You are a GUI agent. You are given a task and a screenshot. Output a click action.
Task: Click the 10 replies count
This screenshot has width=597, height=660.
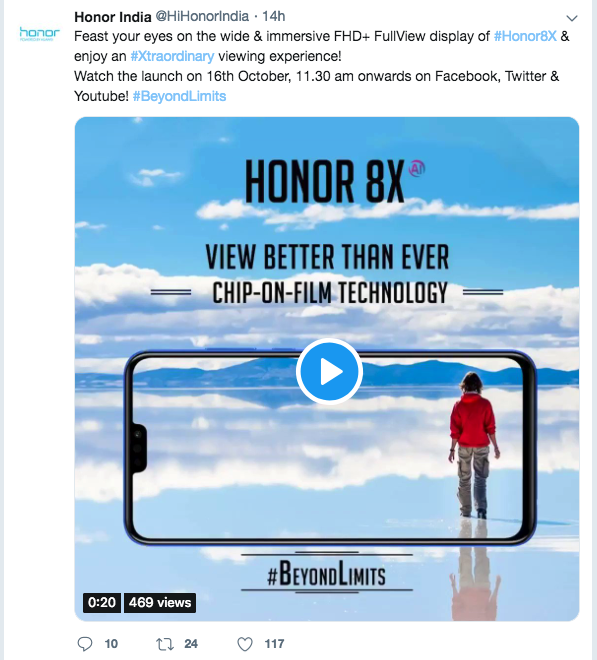(x=111, y=644)
